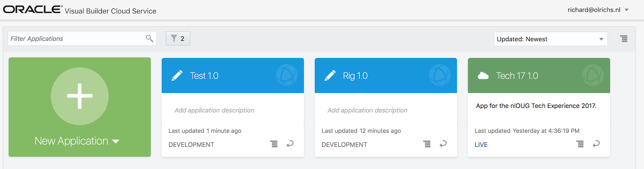The image size is (644, 169).
Task: Open the filter button showing 2
Action: (178, 39)
